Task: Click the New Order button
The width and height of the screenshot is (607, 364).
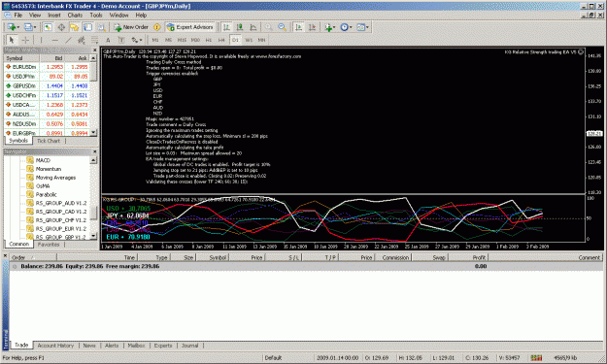Action: pyautogui.click(x=131, y=27)
